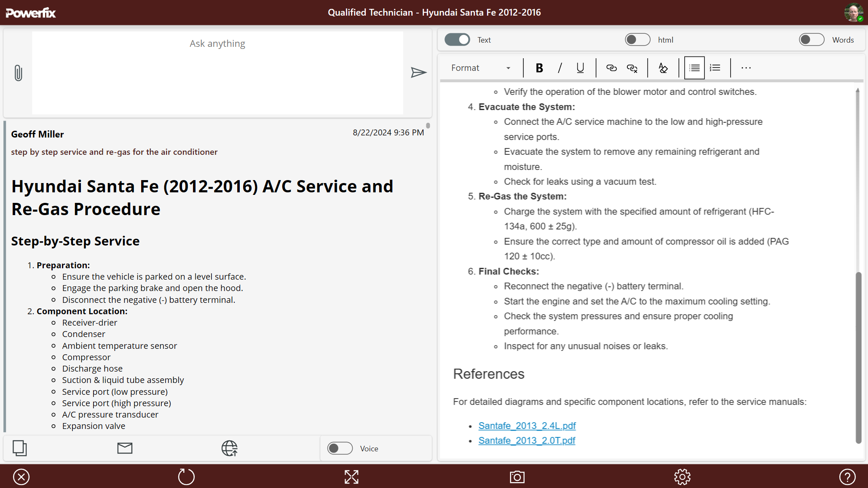The width and height of the screenshot is (868, 488).
Task: Copy the response using the copy icon
Action: pos(19,448)
